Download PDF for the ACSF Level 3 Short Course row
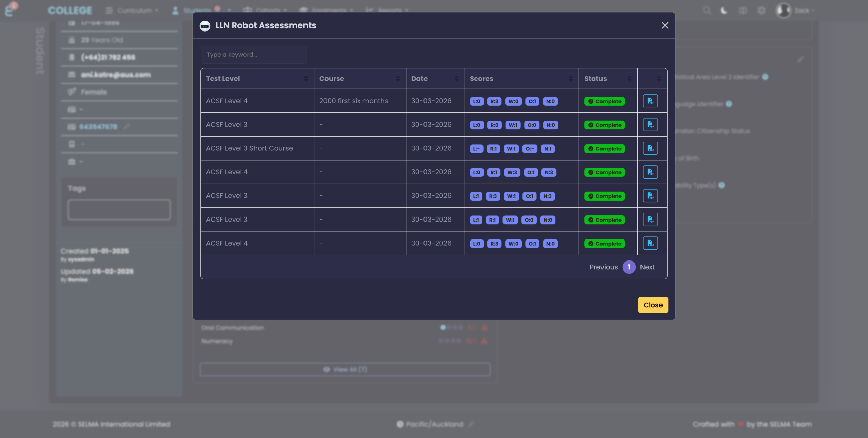This screenshot has width=868, height=438. coord(650,148)
